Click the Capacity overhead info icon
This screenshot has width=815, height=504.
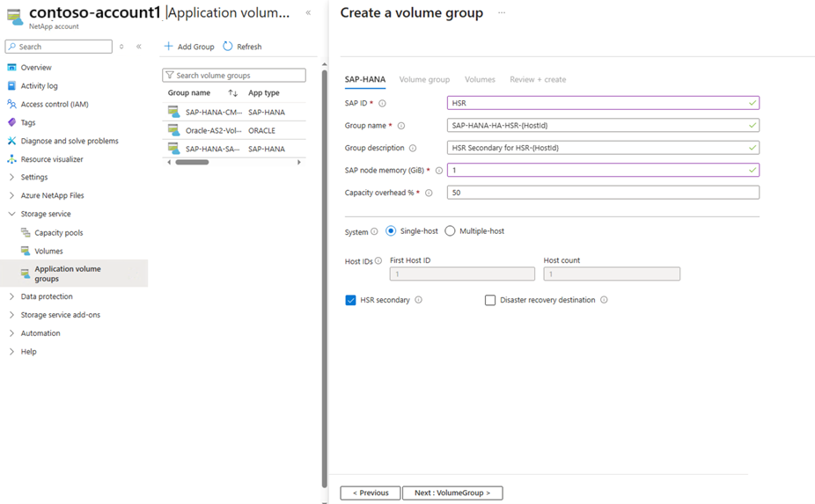pyautogui.click(x=429, y=193)
